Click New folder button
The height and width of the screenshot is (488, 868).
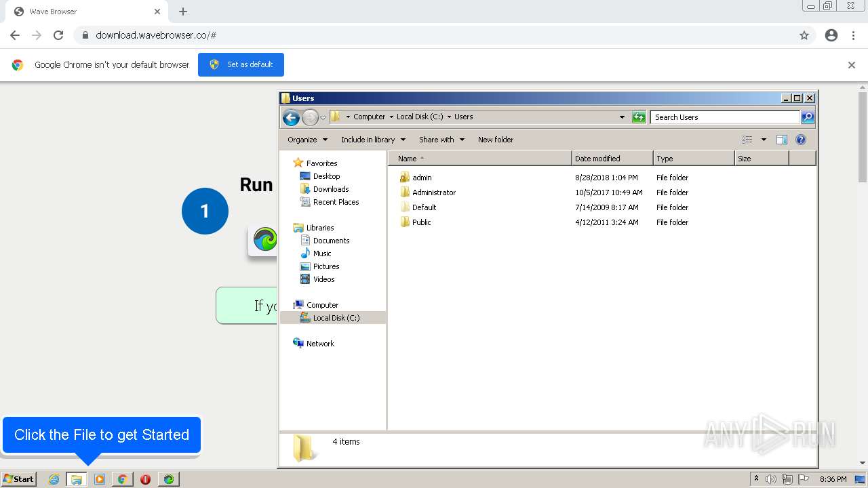(x=496, y=140)
